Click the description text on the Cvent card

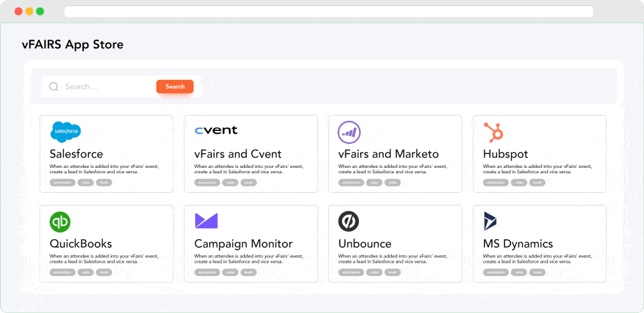tap(249, 169)
